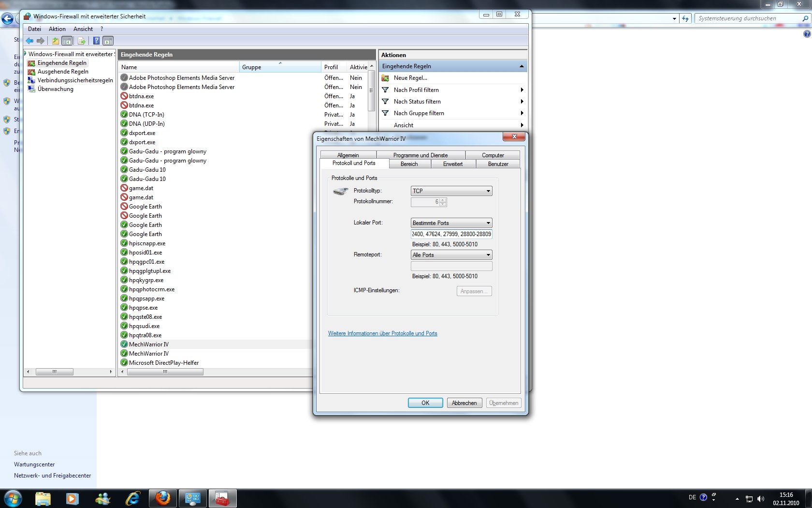Screen dimensions: 812x508
Task: Click network adapter icon beside Protokolltyp
Action: click(340, 191)
